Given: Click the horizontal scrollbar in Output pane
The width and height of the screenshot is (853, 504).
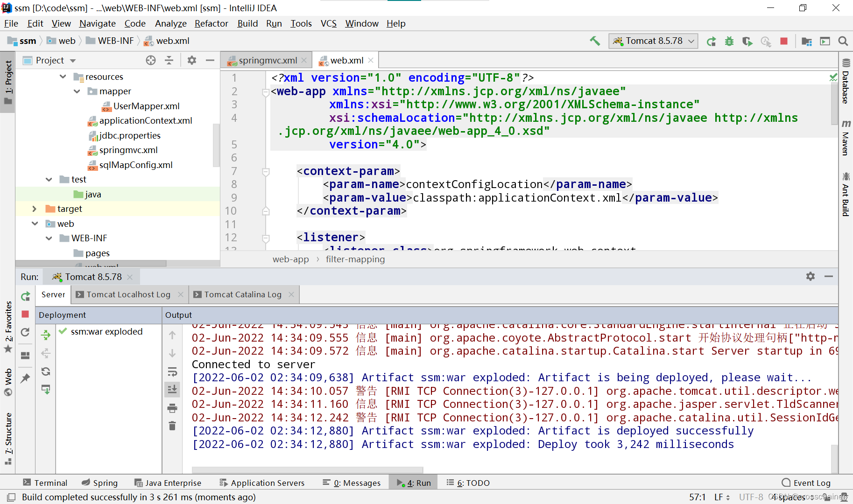Looking at the screenshot, I should (x=307, y=469).
